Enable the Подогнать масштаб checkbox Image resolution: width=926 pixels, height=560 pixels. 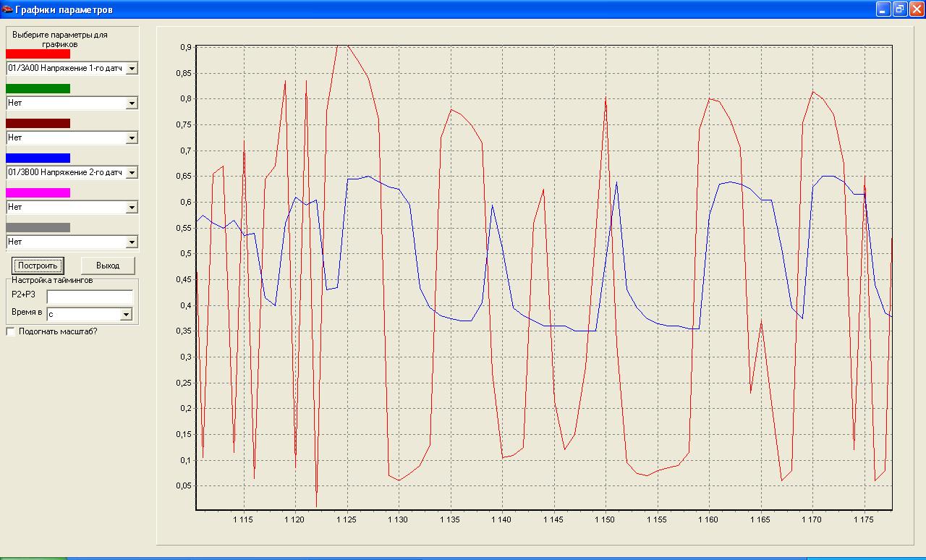(x=10, y=332)
